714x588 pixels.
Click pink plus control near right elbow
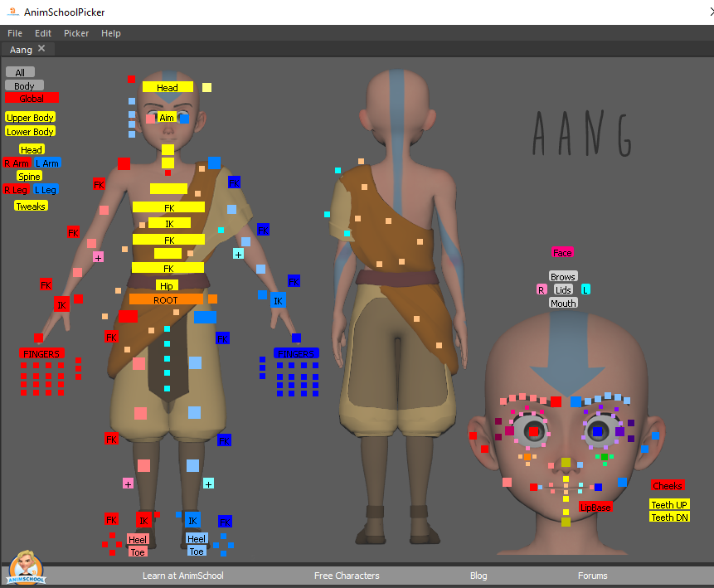pos(98,257)
